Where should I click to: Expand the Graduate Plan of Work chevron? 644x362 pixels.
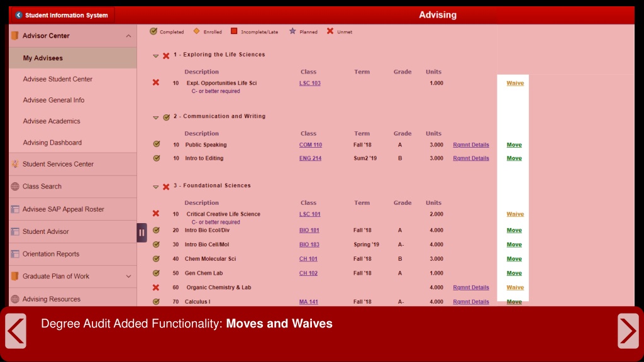coord(128,277)
